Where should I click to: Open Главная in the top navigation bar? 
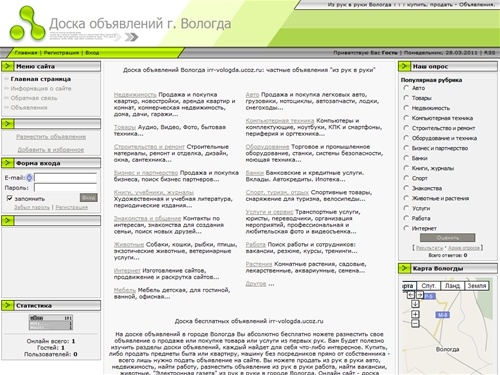click(x=26, y=53)
